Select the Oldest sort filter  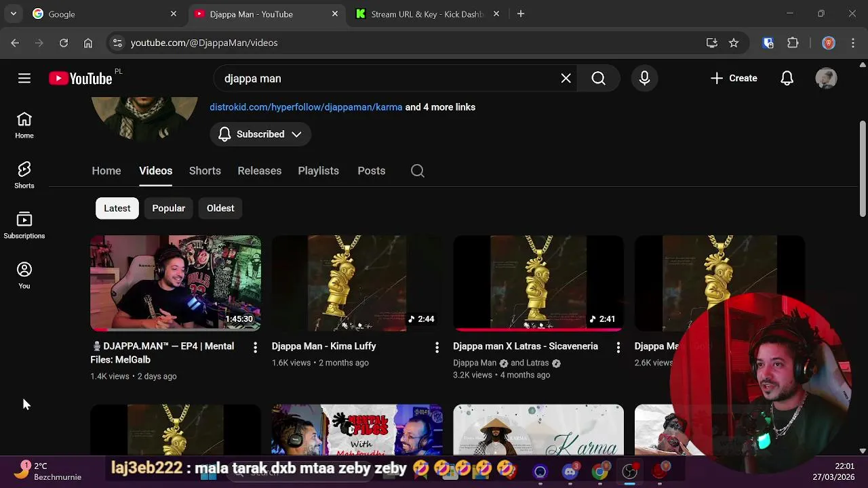pyautogui.click(x=220, y=208)
